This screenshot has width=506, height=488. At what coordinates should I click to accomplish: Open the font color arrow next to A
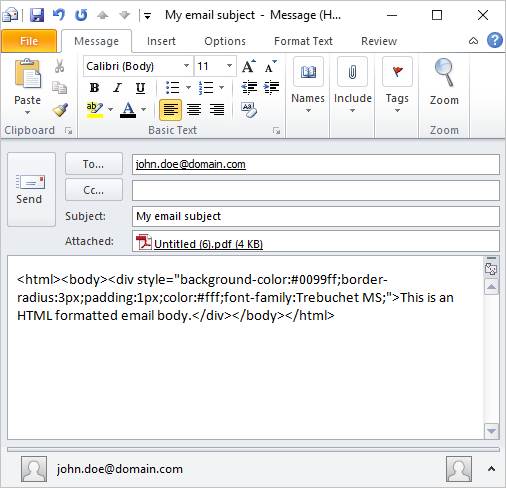[144, 109]
